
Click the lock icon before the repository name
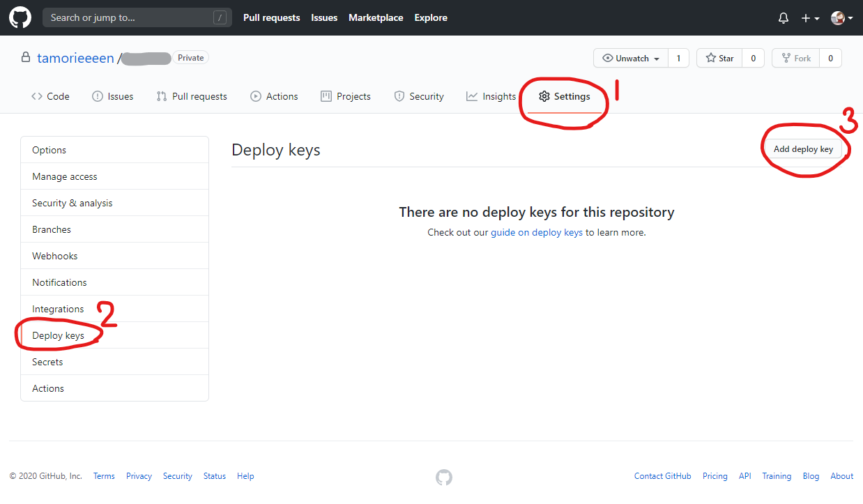click(25, 57)
